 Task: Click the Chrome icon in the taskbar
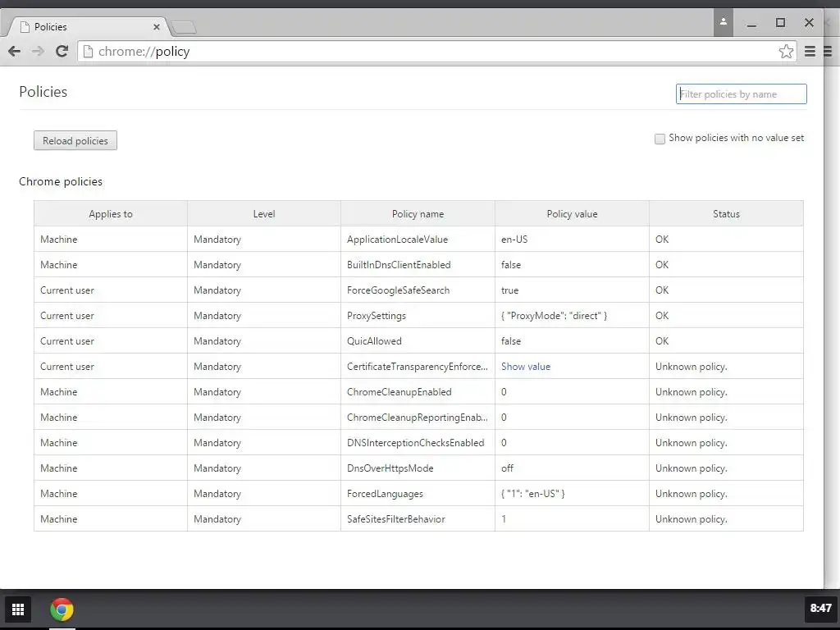[62, 609]
